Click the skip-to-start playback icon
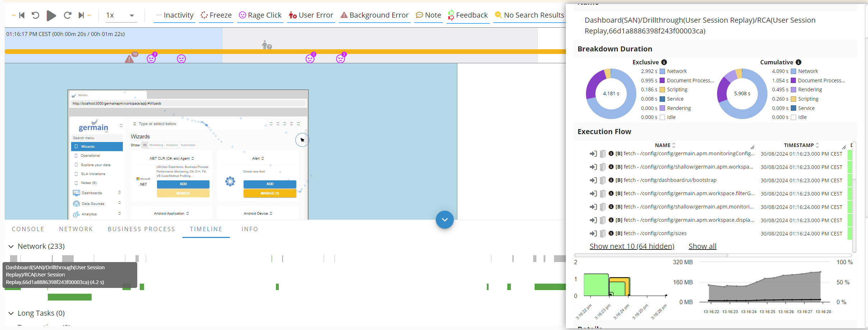The height and width of the screenshot is (330, 868). pyautogui.click(x=22, y=15)
